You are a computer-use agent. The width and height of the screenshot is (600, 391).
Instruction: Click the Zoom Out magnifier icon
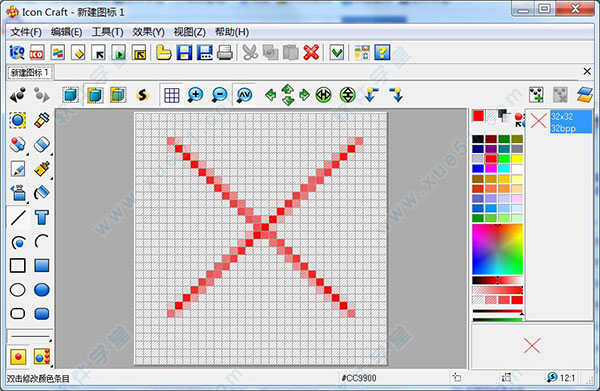click(x=219, y=94)
